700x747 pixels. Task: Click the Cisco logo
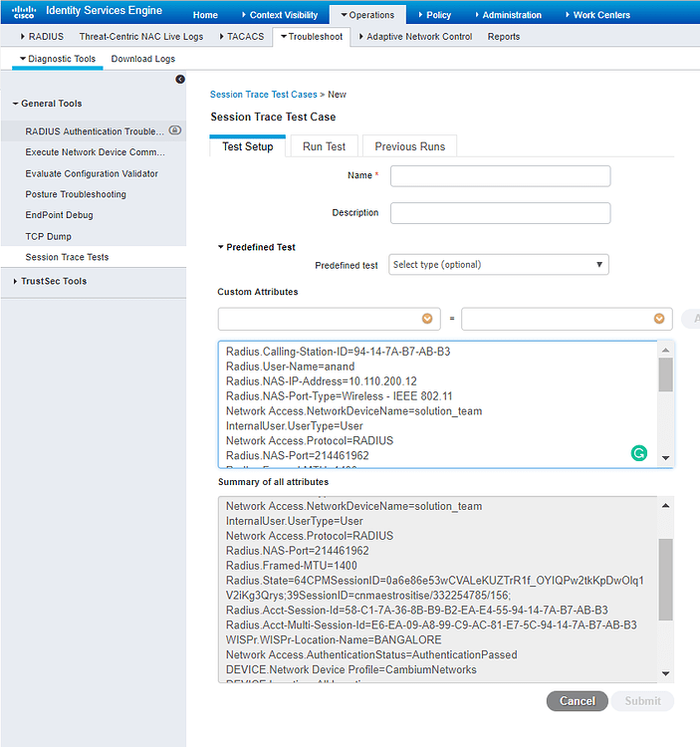[24, 12]
